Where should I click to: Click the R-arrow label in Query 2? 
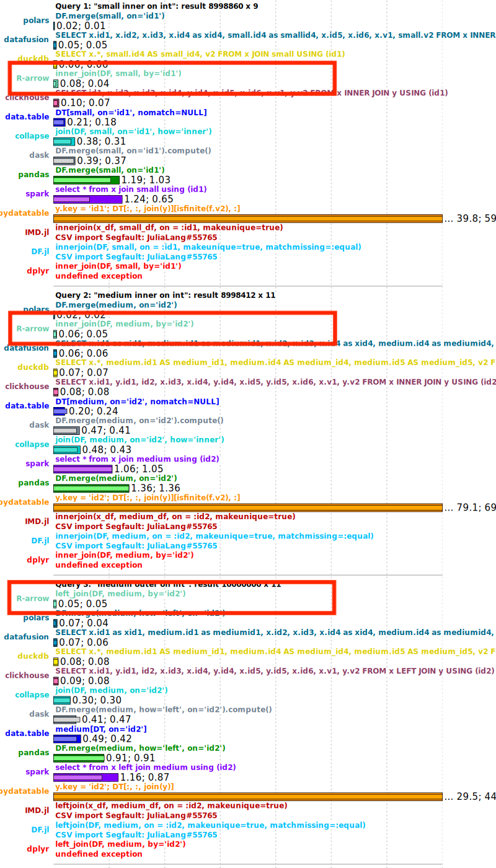pos(32,328)
